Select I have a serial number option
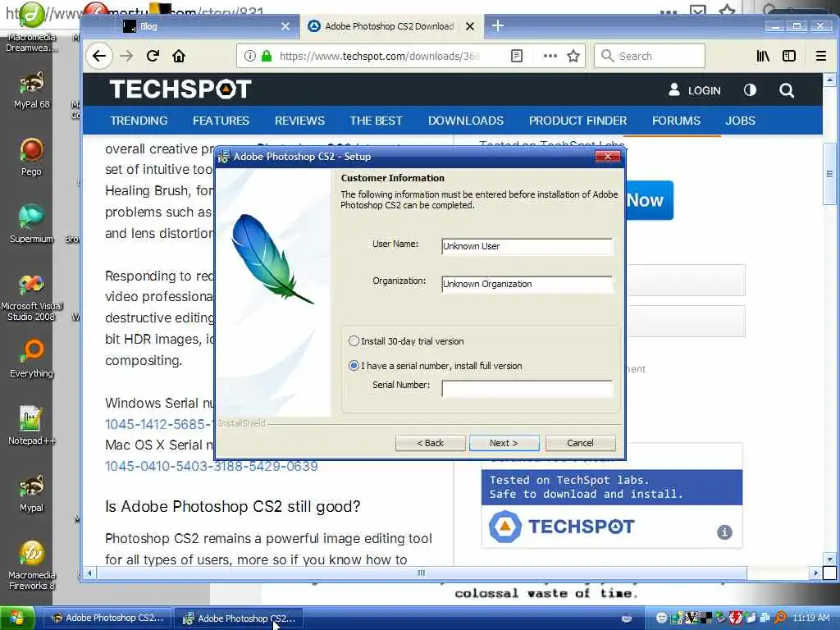 click(x=435, y=366)
